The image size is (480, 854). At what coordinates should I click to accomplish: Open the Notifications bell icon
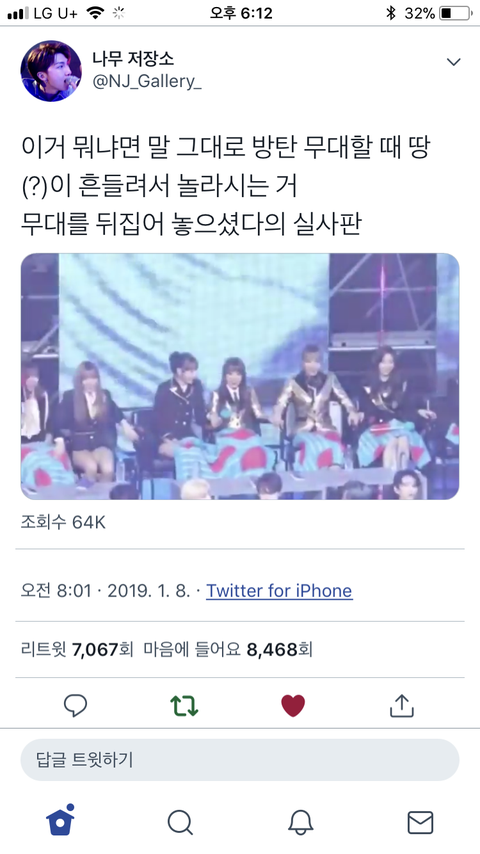pyautogui.click(x=300, y=822)
